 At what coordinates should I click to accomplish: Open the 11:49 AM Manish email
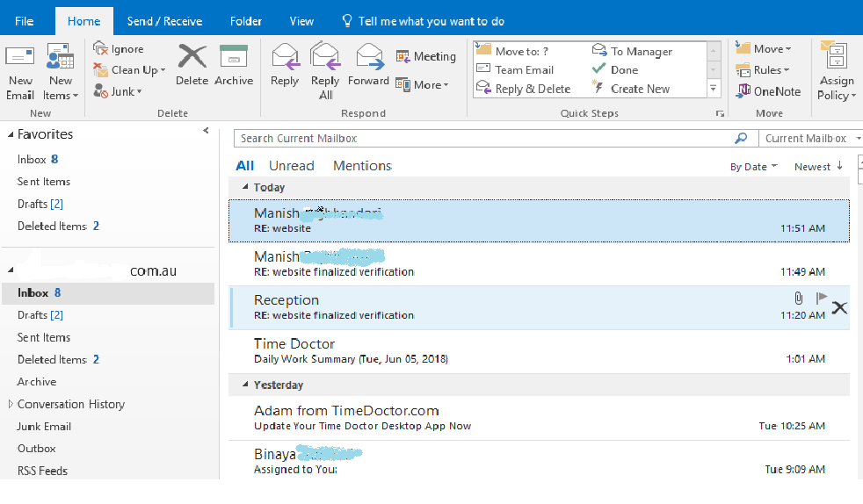click(539, 263)
